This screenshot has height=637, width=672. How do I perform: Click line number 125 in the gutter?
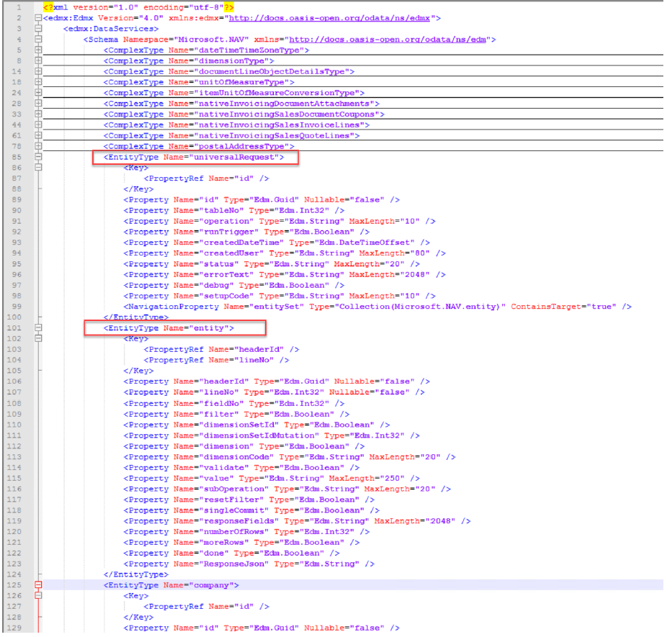pos(15,585)
